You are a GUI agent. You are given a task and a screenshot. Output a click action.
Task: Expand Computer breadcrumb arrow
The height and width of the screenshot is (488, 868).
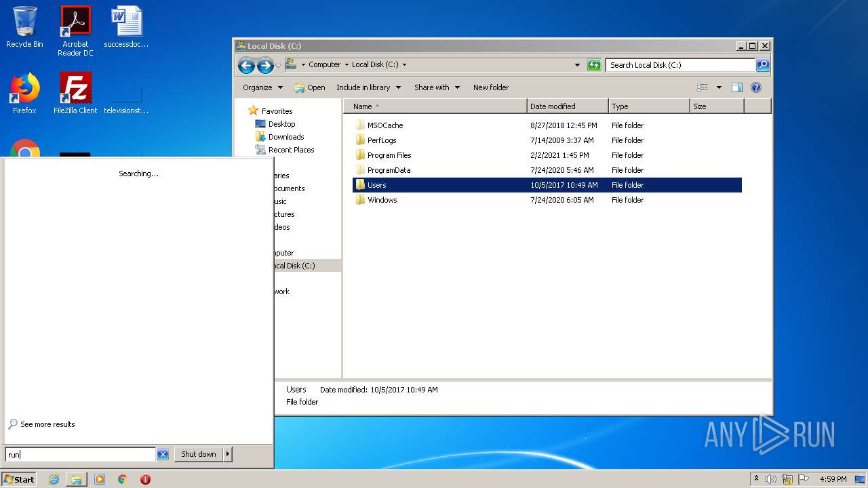pos(346,65)
